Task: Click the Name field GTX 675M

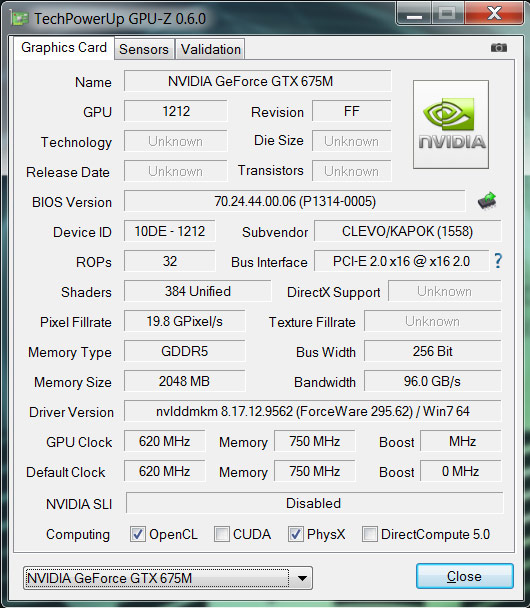Action: [x=257, y=81]
